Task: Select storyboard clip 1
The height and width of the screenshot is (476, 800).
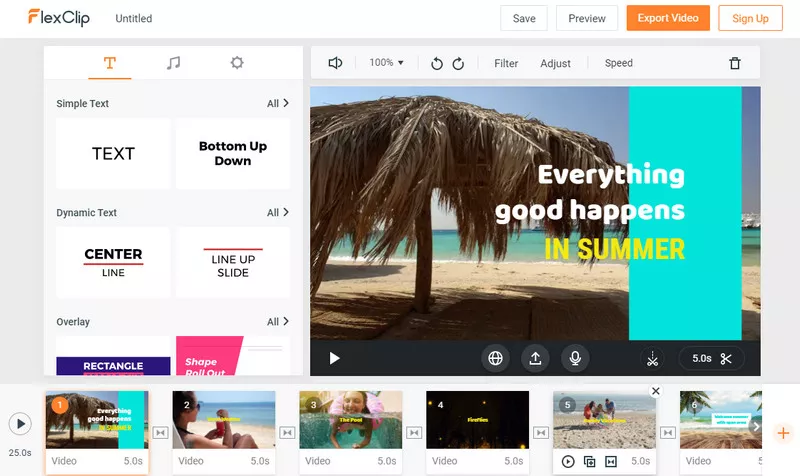Action: coord(97,420)
